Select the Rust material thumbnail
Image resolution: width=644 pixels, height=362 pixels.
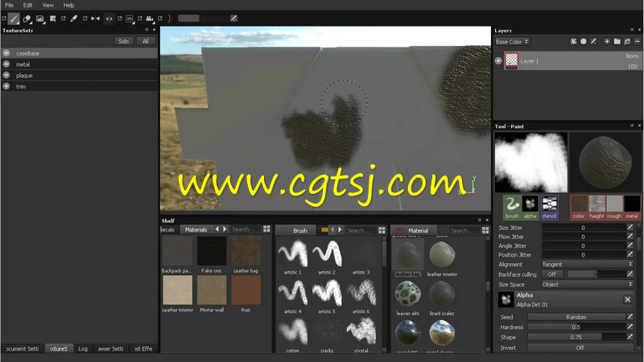[246, 290]
